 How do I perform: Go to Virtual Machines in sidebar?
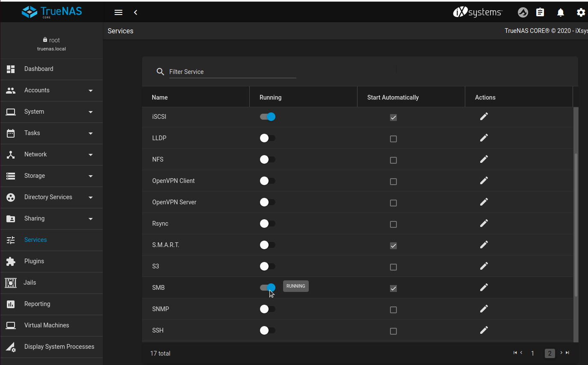click(47, 325)
